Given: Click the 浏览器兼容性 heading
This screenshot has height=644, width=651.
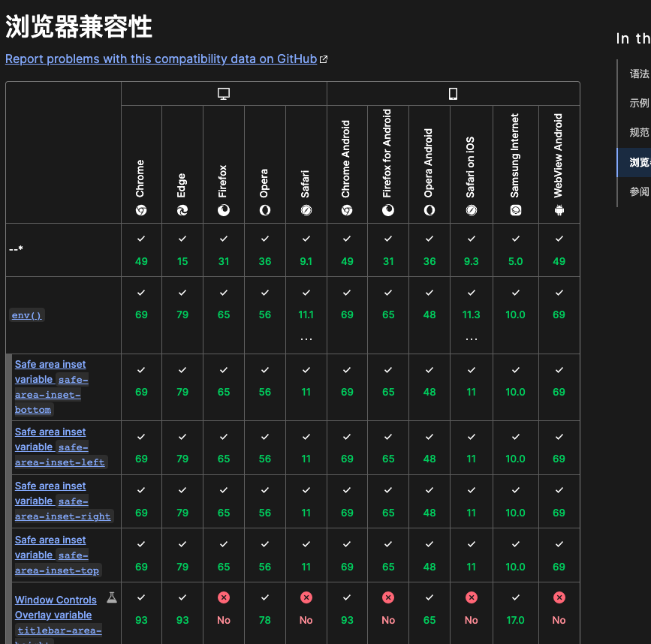Looking at the screenshot, I should click(x=79, y=26).
